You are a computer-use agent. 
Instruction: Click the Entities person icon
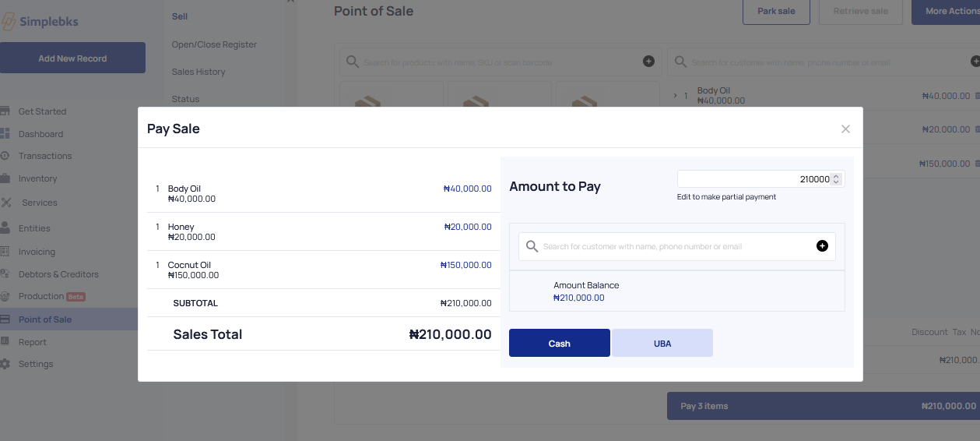coord(5,228)
